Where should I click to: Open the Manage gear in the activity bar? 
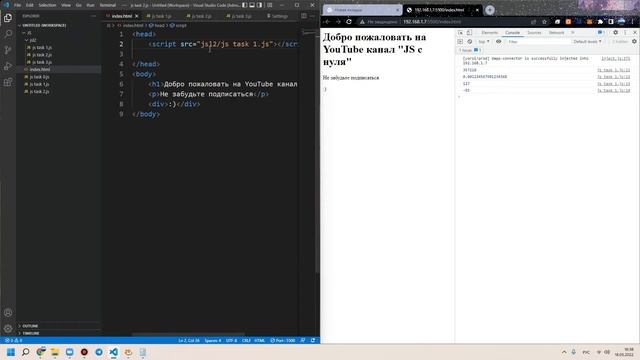(8, 328)
